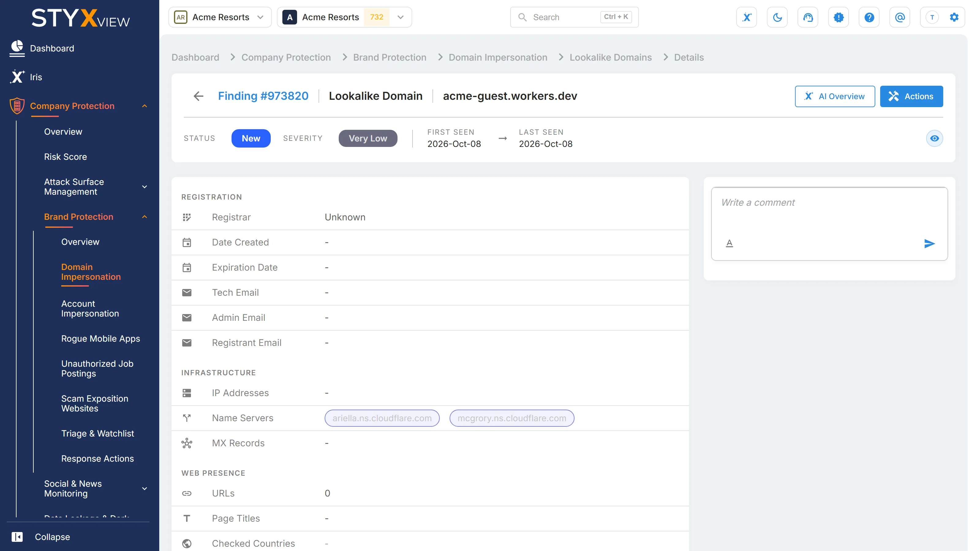Send comment with the paper plane icon
The image size is (980, 551).
point(929,243)
